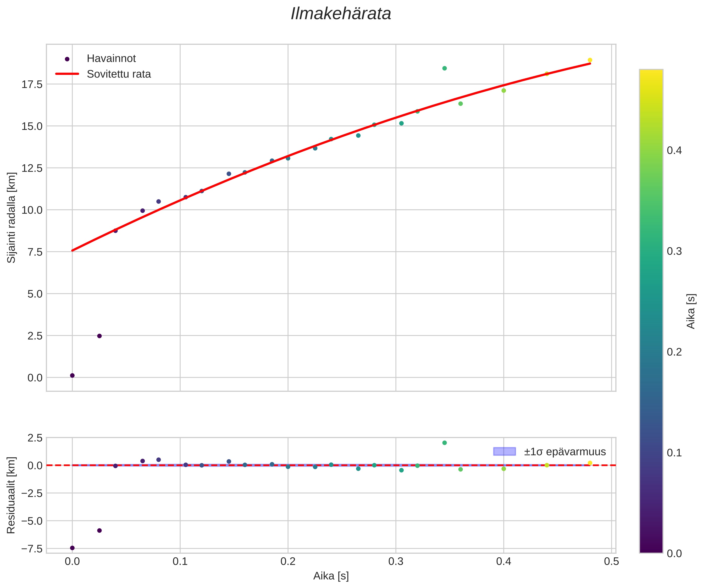Click the green residual point near +2 km

pyautogui.click(x=445, y=443)
